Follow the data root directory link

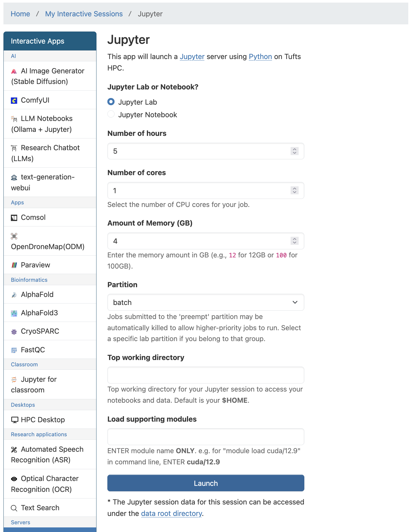[x=171, y=513]
